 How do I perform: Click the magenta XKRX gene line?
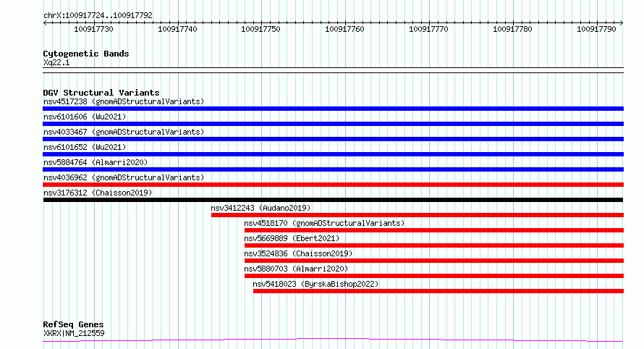click(x=333, y=340)
